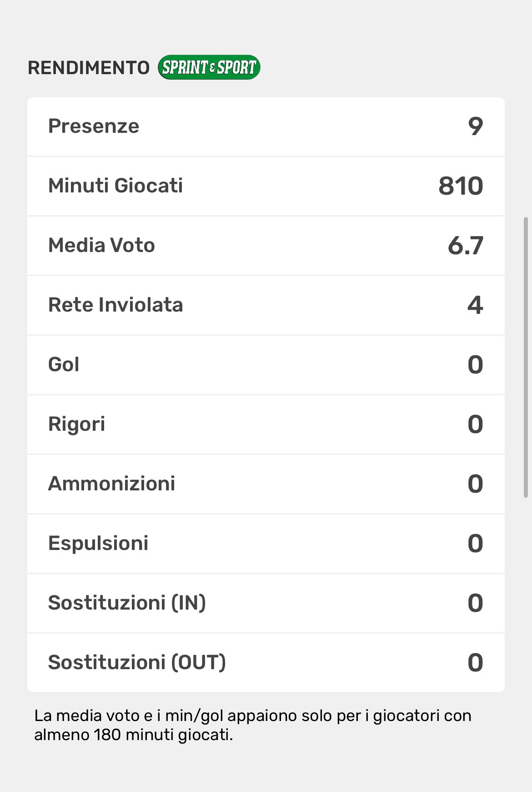Screen dimensions: 532x792
Task: Select the Media Voto stat row
Action: (x=266, y=246)
